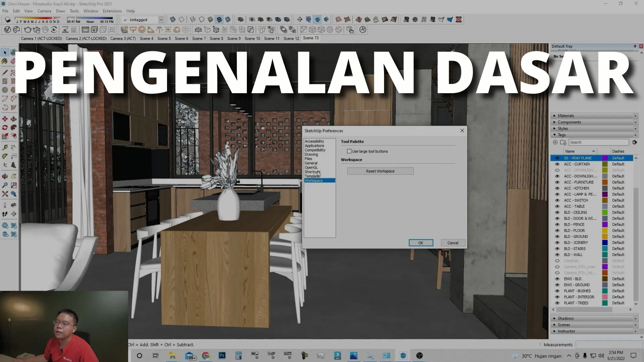Click OK in SketchUp Preferences
Viewport: 644px width, 362px height.
click(421, 243)
